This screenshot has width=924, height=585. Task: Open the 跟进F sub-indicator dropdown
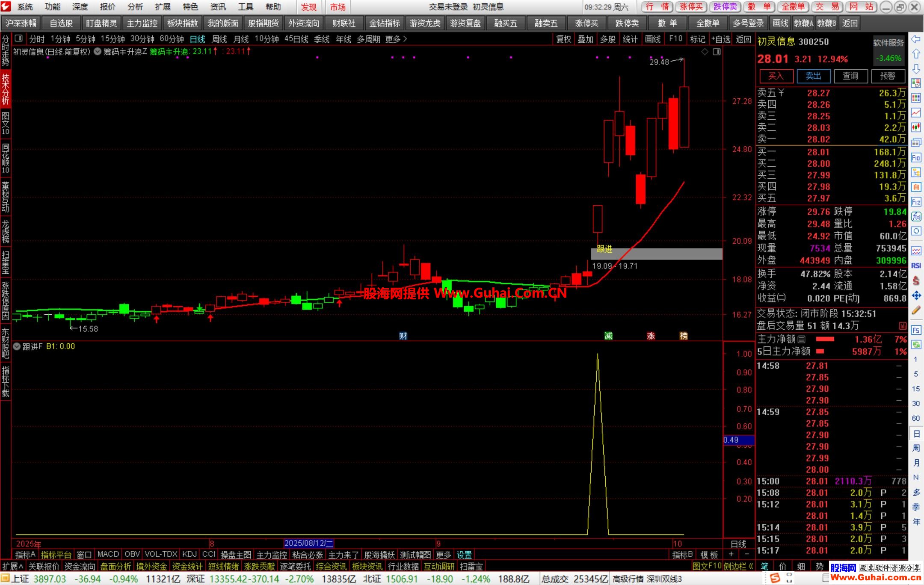coord(17,346)
